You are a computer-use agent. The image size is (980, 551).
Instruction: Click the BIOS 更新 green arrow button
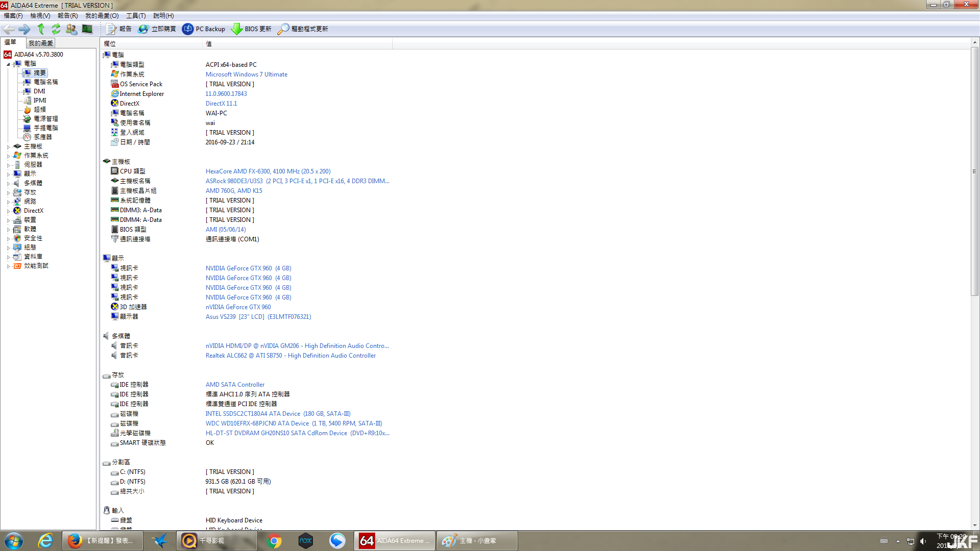coord(251,29)
